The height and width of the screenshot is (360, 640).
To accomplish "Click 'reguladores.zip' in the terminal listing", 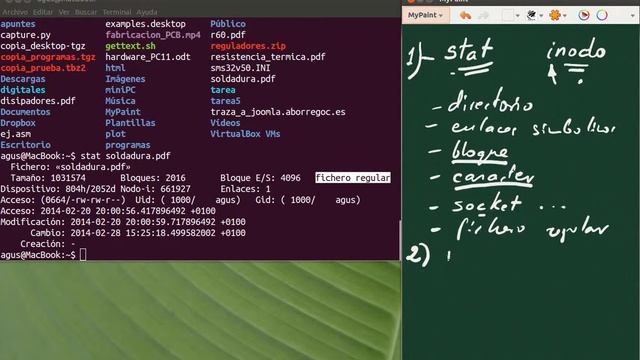I will click(248, 46).
